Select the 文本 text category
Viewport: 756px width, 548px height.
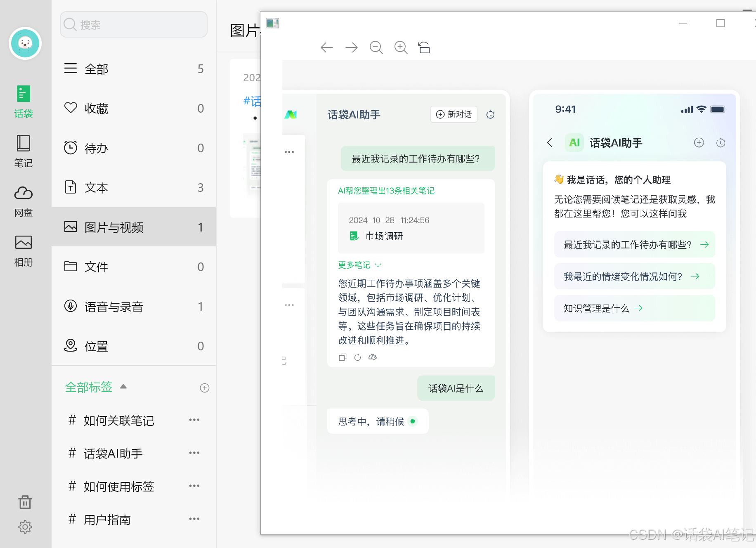[134, 187]
